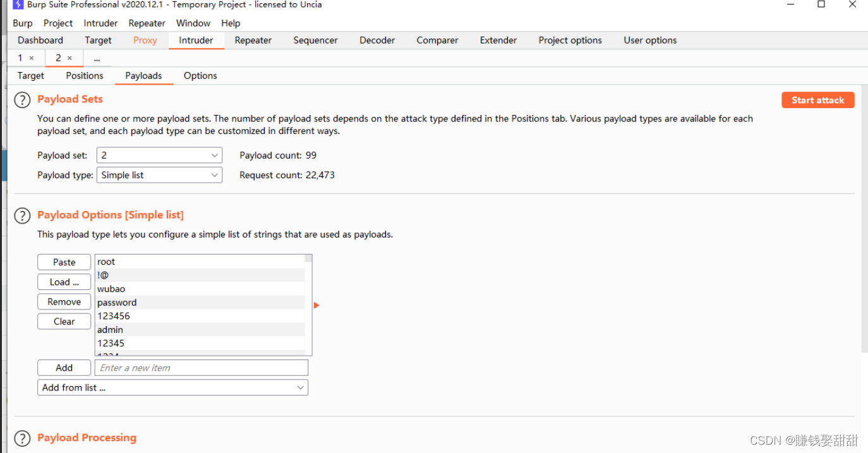Close Intruder attack tab 1
The width and height of the screenshot is (868, 453).
(32, 58)
